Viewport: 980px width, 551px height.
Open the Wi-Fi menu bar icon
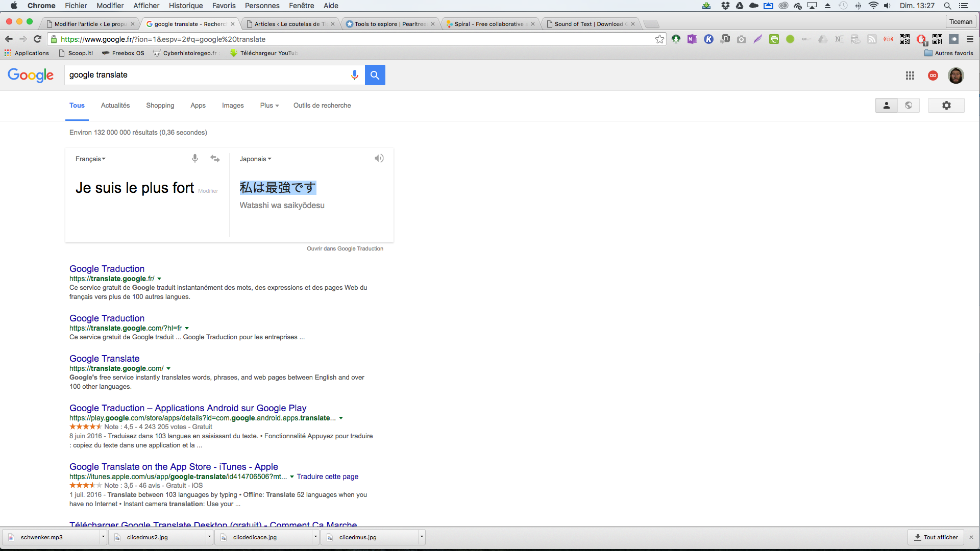(x=873, y=6)
